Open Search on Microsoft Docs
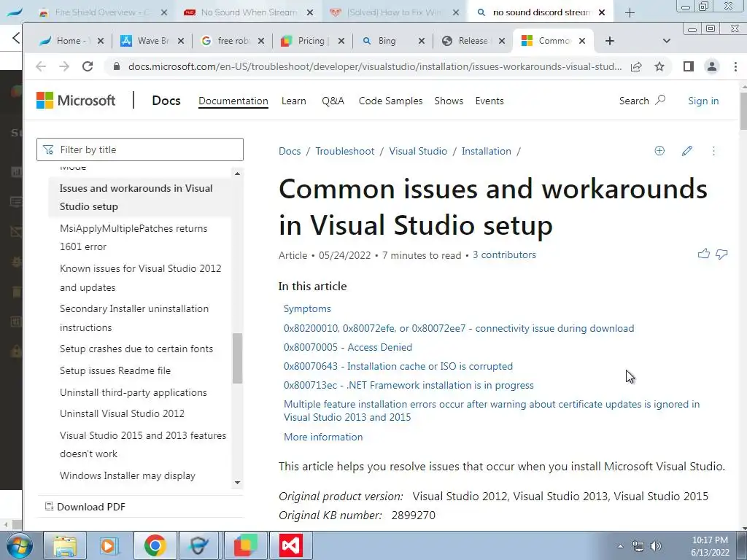This screenshot has width=747, height=560. click(642, 101)
